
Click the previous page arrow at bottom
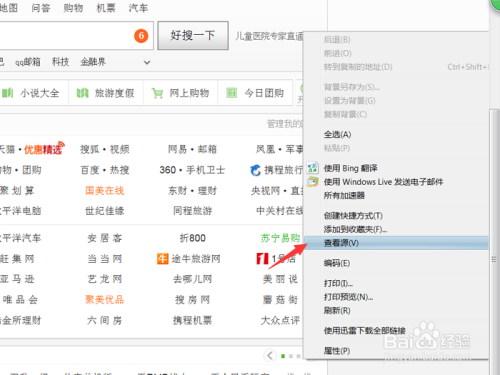coord(270,355)
